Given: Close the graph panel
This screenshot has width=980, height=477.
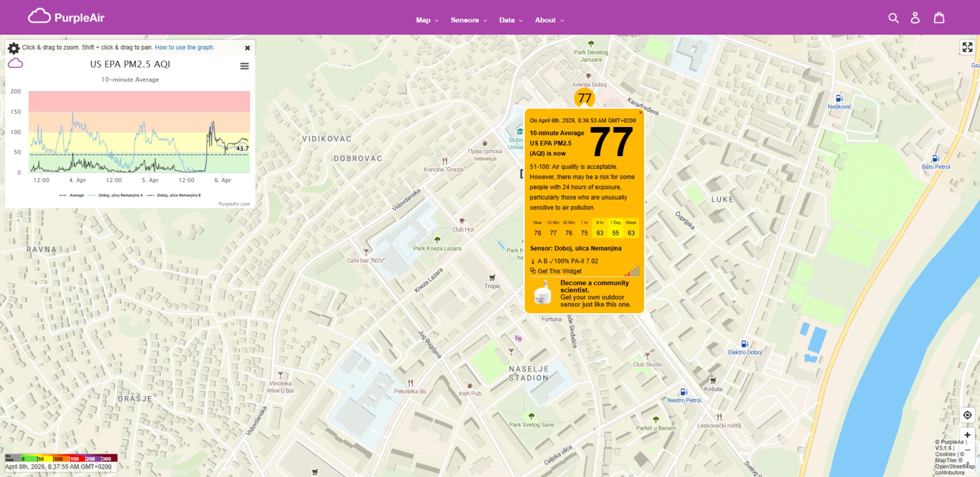Looking at the screenshot, I should (247, 48).
